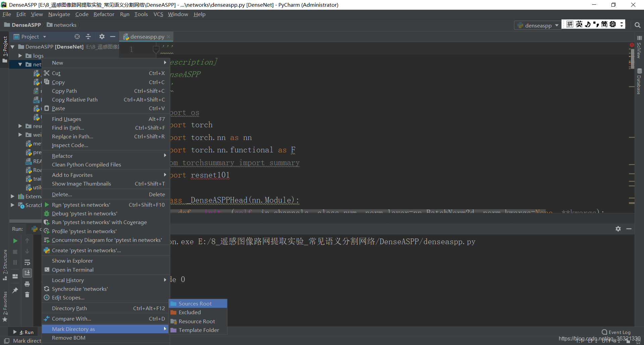
Task: Click the green Rerun button in Run panel
Action: tap(15, 241)
